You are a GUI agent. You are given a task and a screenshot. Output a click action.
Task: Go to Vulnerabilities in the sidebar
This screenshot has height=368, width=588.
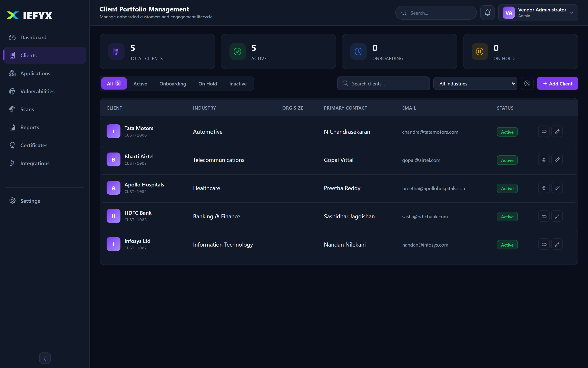[x=45, y=91]
